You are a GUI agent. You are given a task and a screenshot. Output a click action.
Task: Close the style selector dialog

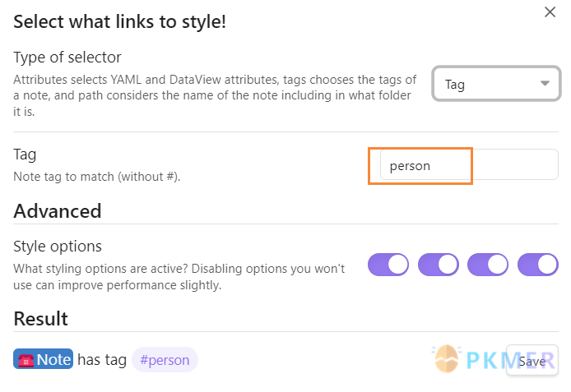click(x=550, y=12)
